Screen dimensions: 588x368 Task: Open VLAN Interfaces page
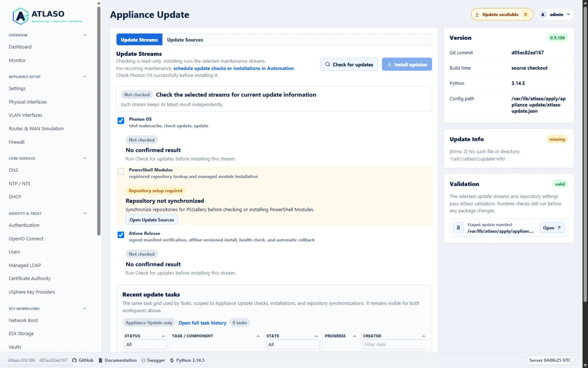pyautogui.click(x=25, y=115)
